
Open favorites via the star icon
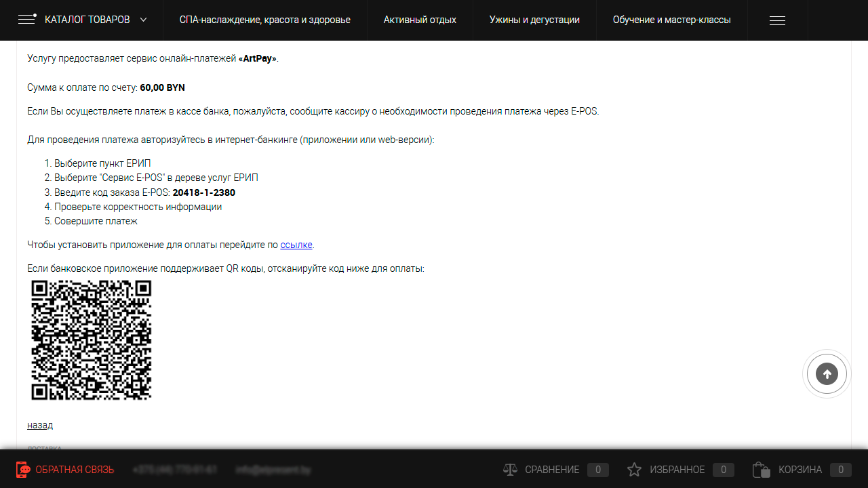coord(634,470)
